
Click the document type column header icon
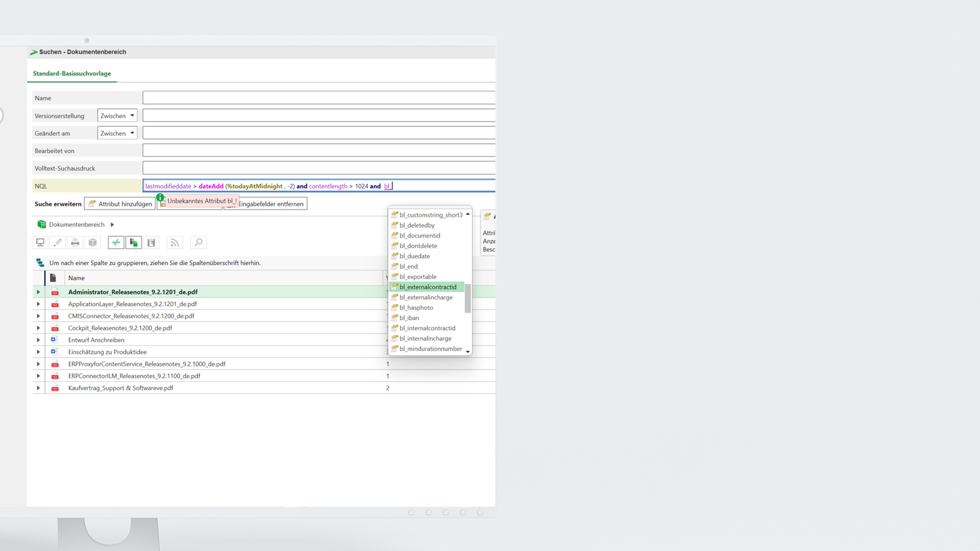coord(53,278)
